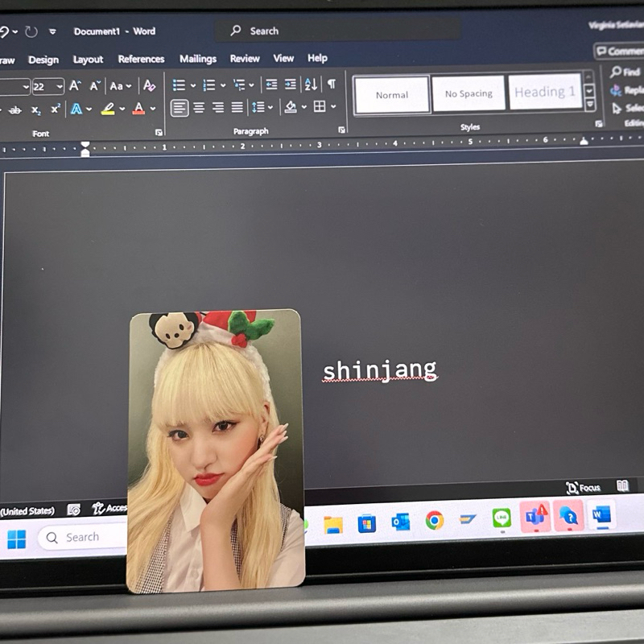
Task: Expand the line spacing dropdown
Action: (270, 107)
